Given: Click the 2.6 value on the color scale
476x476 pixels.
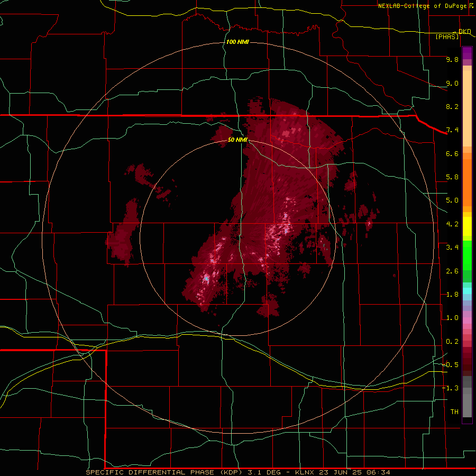Looking at the screenshot, I should click(452, 271).
